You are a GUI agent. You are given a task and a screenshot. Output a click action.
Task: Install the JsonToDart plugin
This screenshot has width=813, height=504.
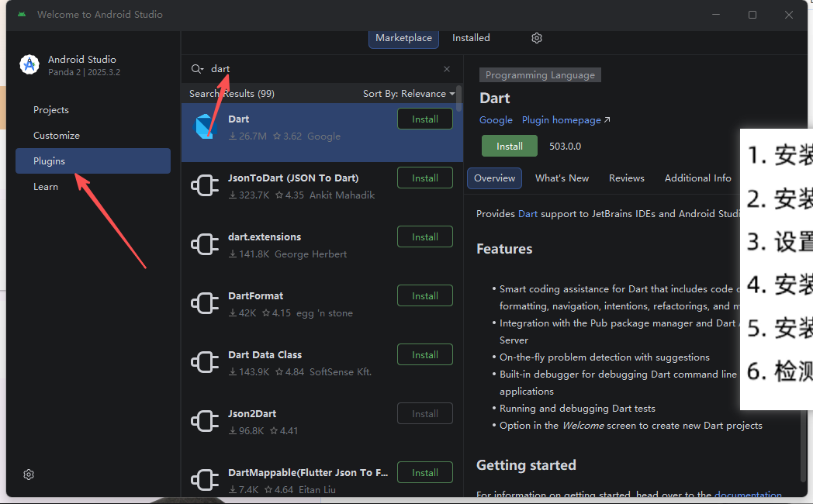point(424,178)
